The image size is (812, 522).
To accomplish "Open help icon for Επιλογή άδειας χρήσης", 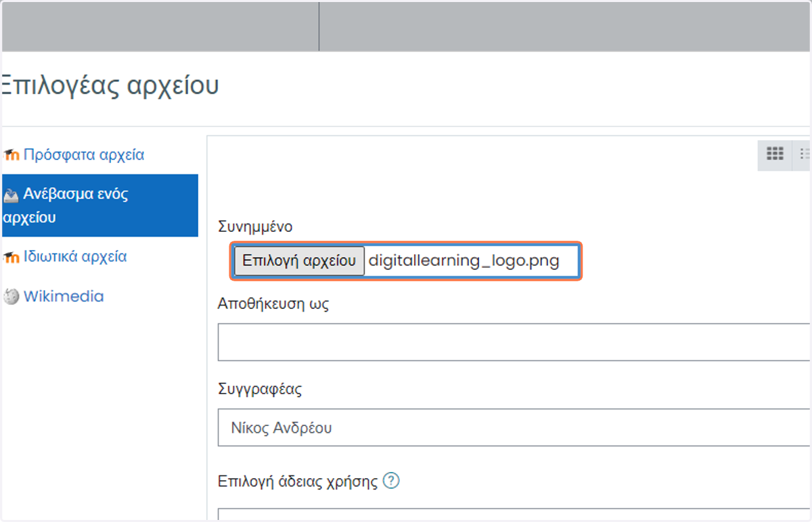I will [x=391, y=481].
